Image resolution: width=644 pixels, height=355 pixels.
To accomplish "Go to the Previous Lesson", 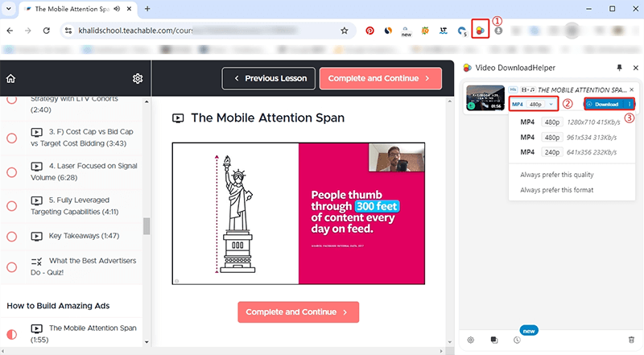I will point(269,78).
